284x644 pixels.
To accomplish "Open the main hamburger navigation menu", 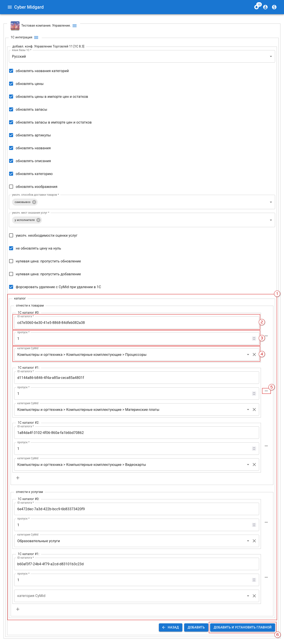I will click(x=10, y=7).
